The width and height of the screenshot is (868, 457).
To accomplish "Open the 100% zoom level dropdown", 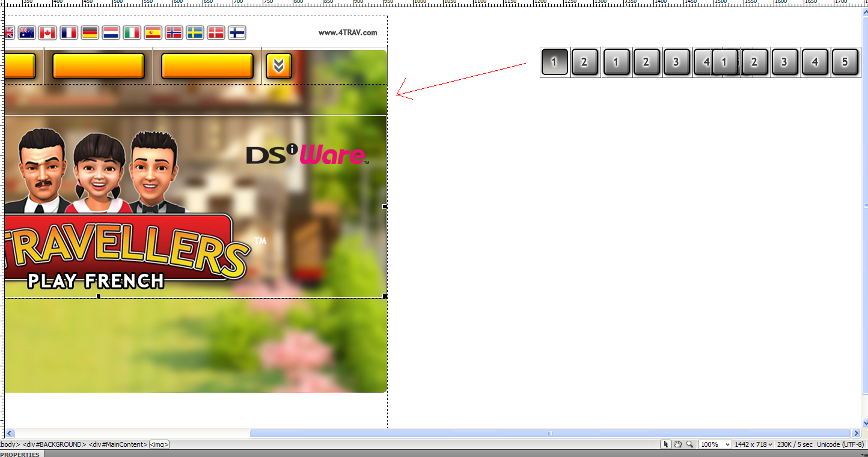I will tap(715, 444).
